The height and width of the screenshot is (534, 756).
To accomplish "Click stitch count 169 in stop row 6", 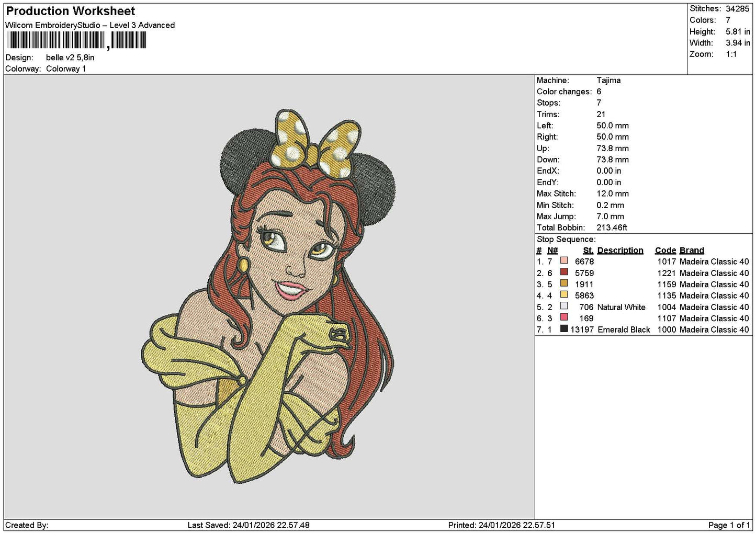I will click(586, 319).
